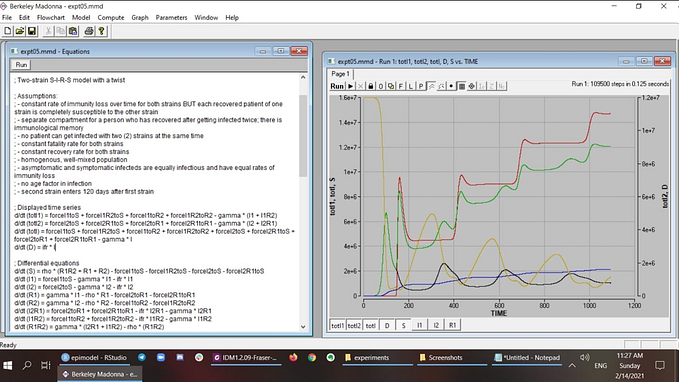The width and height of the screenshot is (679, 382).
Task: Click the data points dot button
Action: tap(451, 86)
